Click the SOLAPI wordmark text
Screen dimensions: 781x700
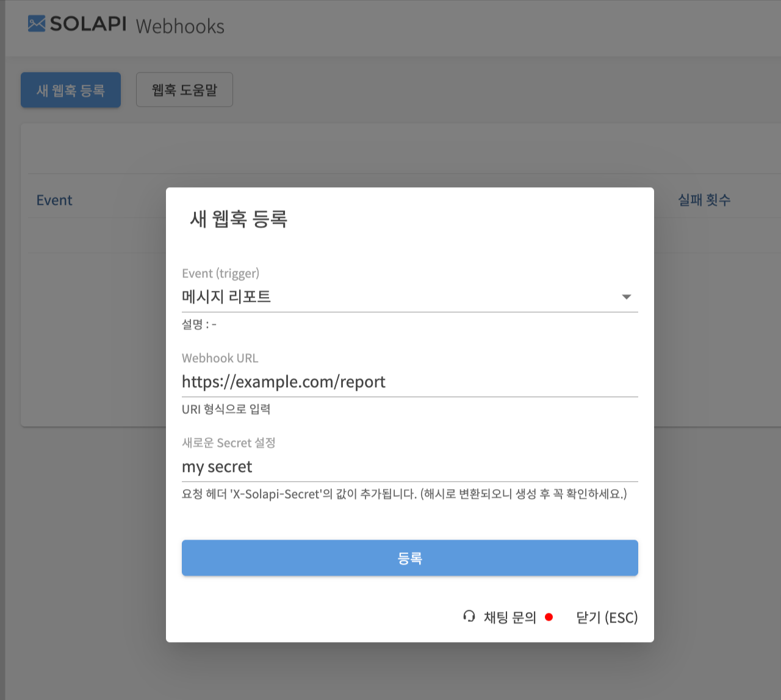tap(88, 24)
